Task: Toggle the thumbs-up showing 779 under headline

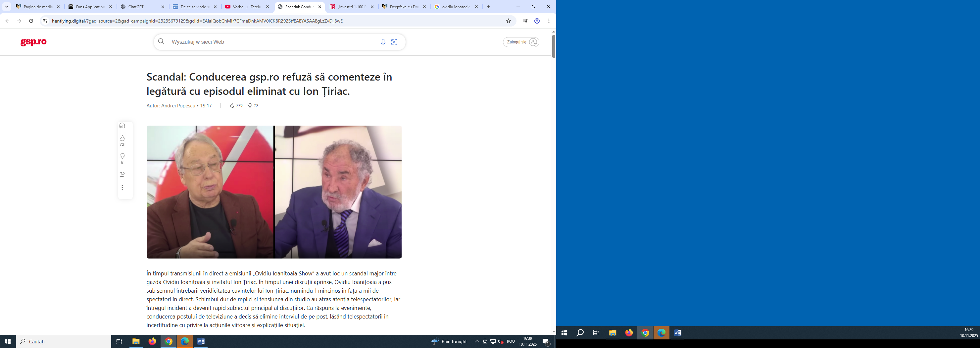Action: tap(232, 105)
